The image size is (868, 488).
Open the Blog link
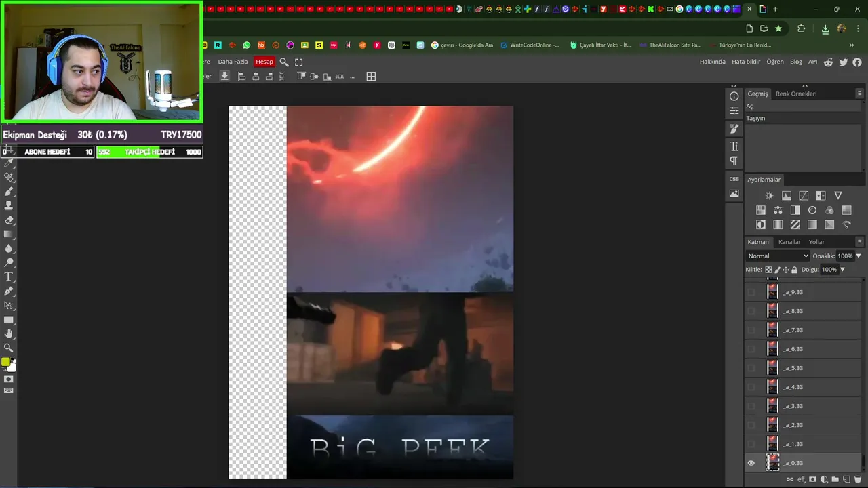point(796,62)
